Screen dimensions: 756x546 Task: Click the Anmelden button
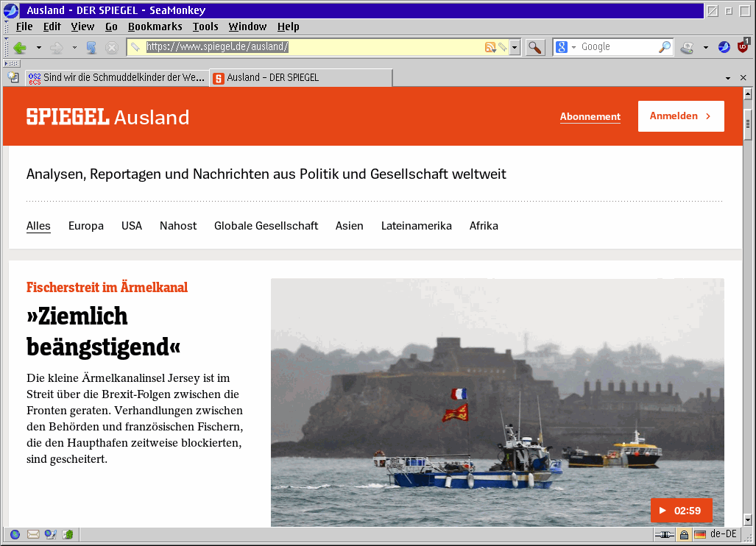coord(681,116)
